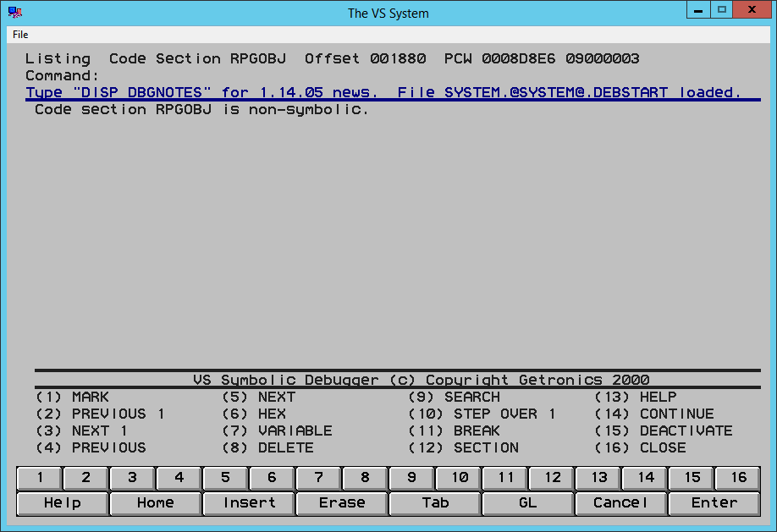Click function key button 4
This screenshot has width=777, height=532.
tap(179, 478)
